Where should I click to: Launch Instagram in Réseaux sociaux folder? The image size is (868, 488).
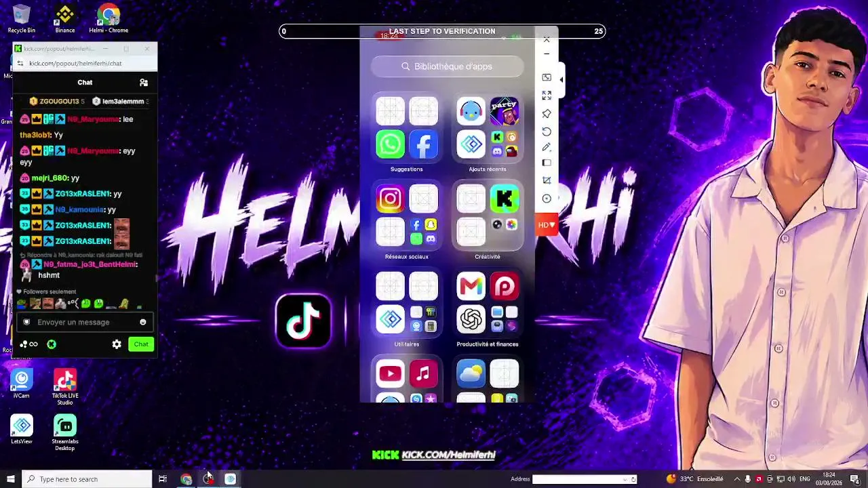pyautogui.click(x=390, y=199)
